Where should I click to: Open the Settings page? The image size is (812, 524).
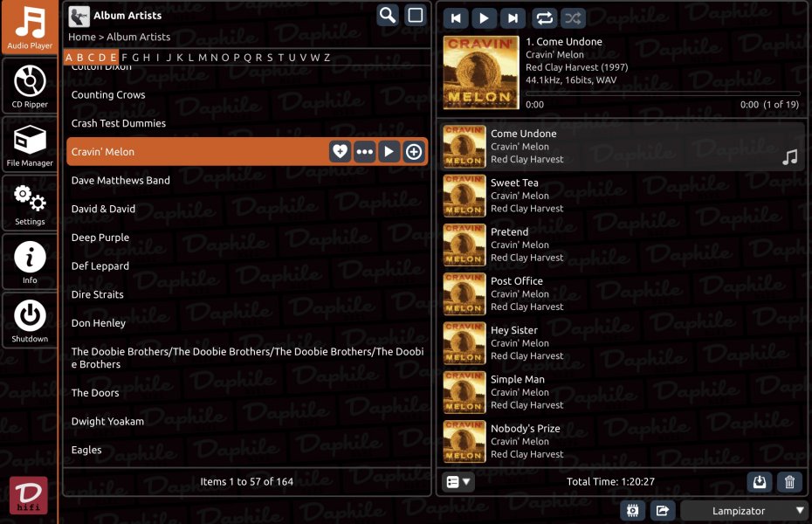[x=30, y=203]
